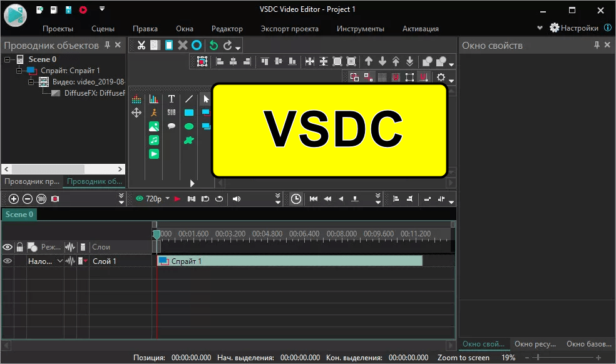Select the Line drawing tool

pos(188,99)
